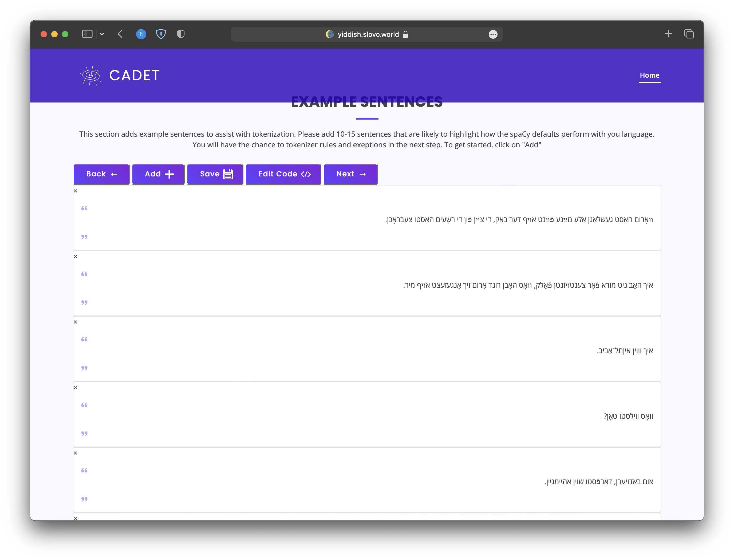
Task: Click Add to create a new sentence
Action: point(158,174)
